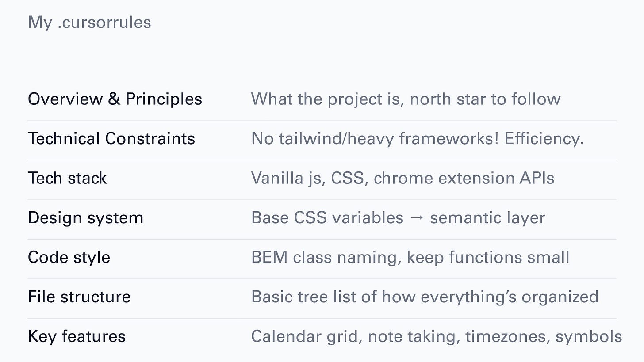
Task: Click the 'My .cursorrules' title
Action: click(89, 23)
